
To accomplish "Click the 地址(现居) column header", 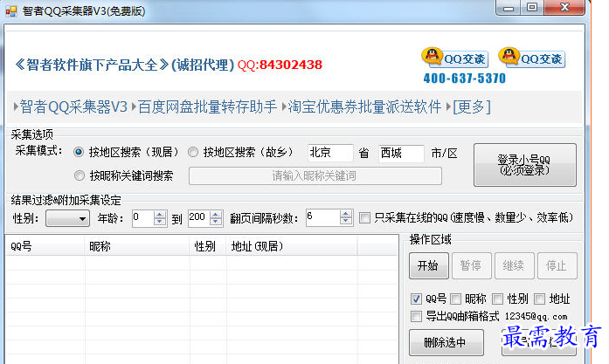I will click(292, 246).
